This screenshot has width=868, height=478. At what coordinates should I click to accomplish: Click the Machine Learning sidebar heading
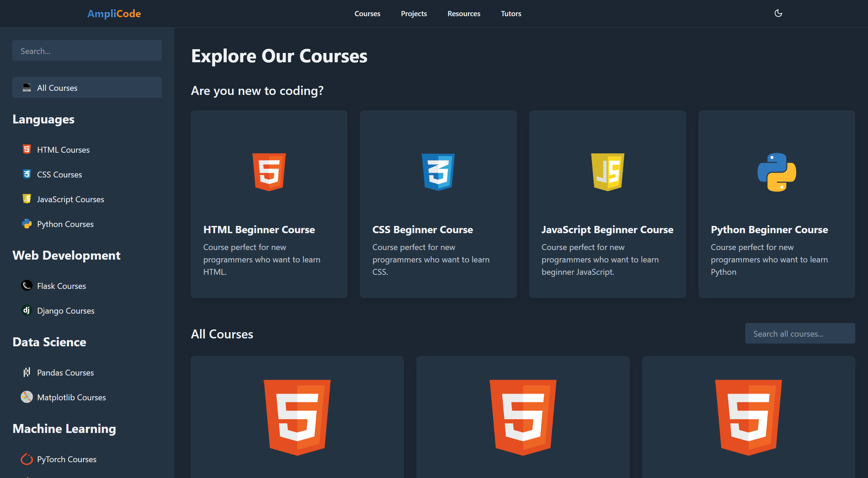[x=64, y=429]
